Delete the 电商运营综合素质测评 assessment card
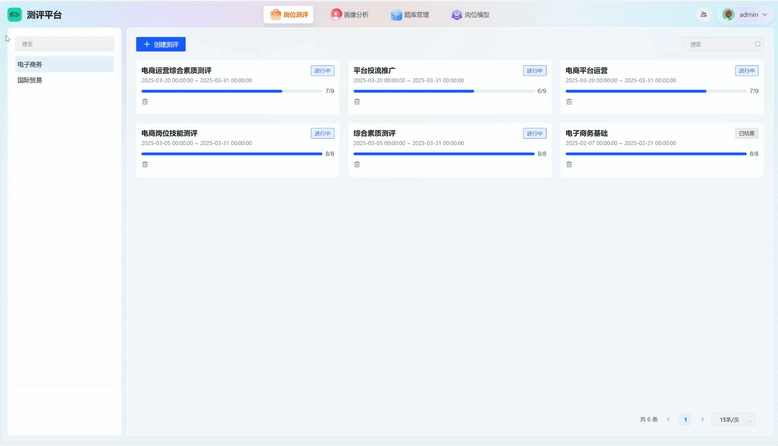778x446 pixels. 145,102
